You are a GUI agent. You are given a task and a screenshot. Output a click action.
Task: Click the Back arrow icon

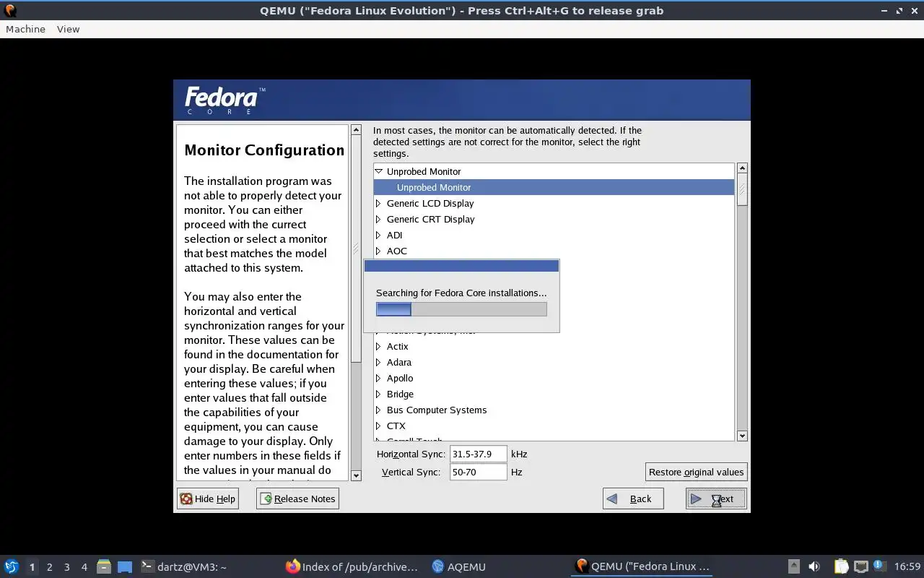(x=612, y=499)
